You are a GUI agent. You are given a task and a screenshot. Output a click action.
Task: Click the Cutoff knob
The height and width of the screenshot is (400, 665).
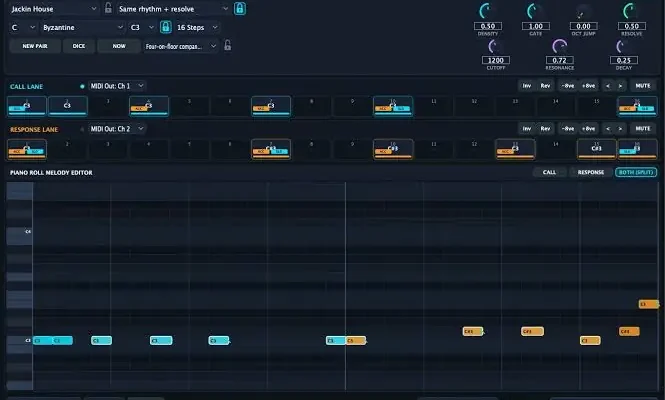(x=495, y=47)
